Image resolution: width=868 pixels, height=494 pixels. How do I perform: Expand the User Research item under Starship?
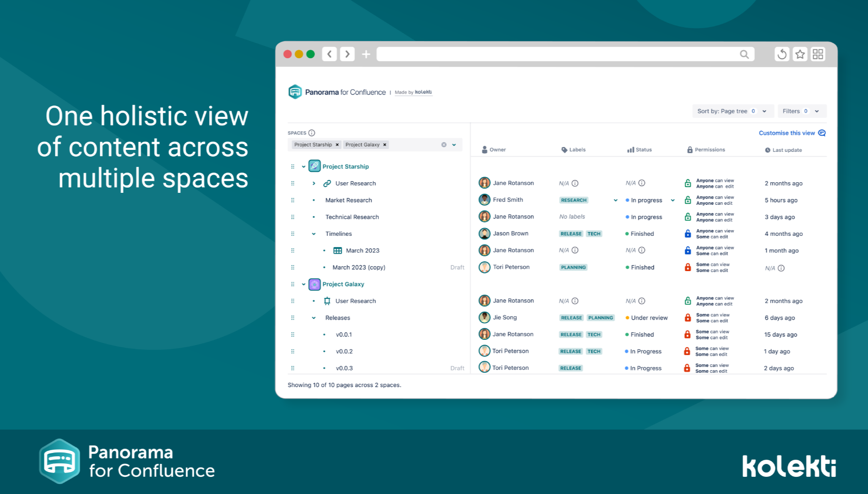[314, 183]
